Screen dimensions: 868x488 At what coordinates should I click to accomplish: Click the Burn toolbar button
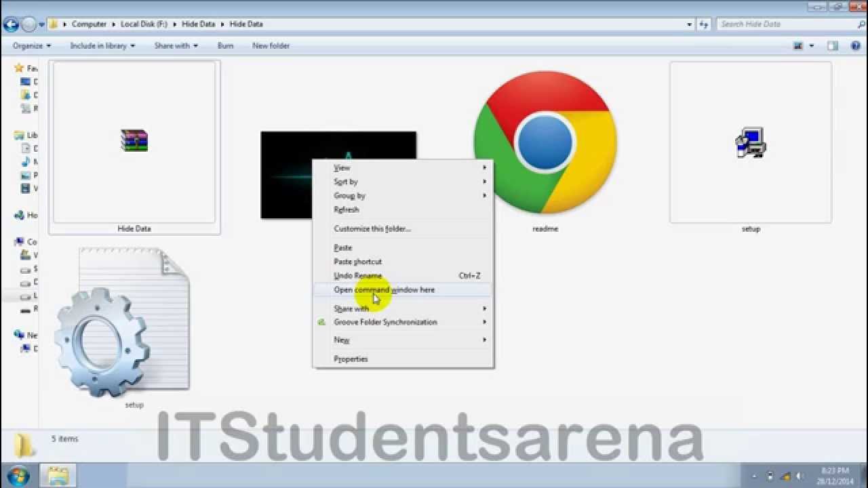point(226,46)
